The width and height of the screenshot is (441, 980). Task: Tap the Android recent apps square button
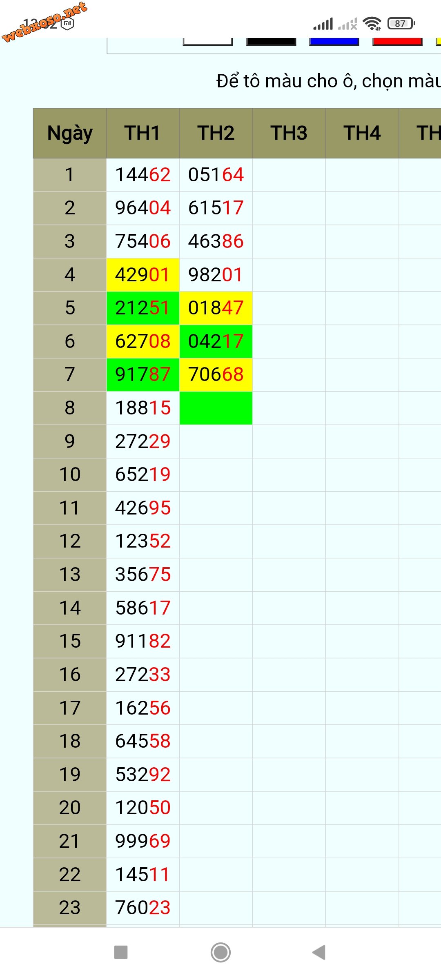tap(121, 952)
